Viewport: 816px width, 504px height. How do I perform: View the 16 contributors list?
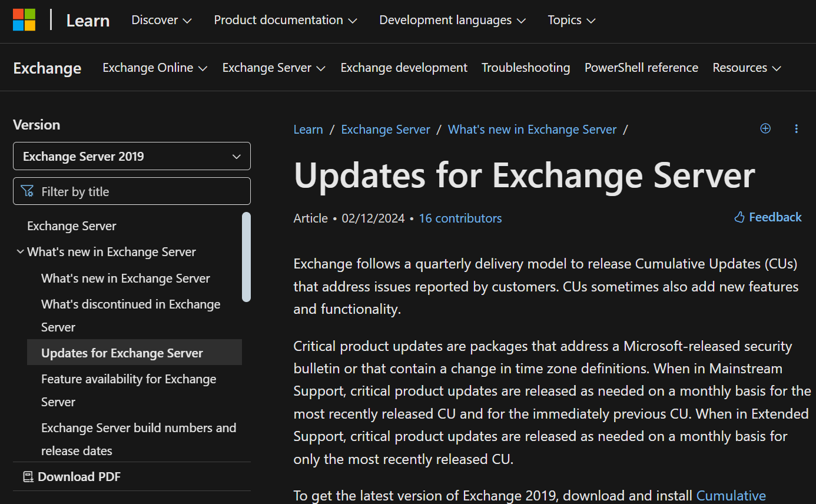pos(460,218)
